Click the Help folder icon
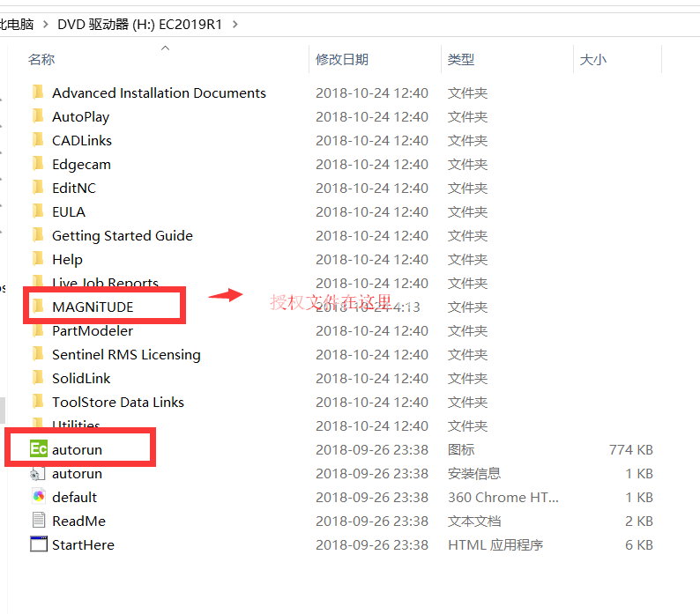This screenshot has width=700, height=614. click(39, 259)
